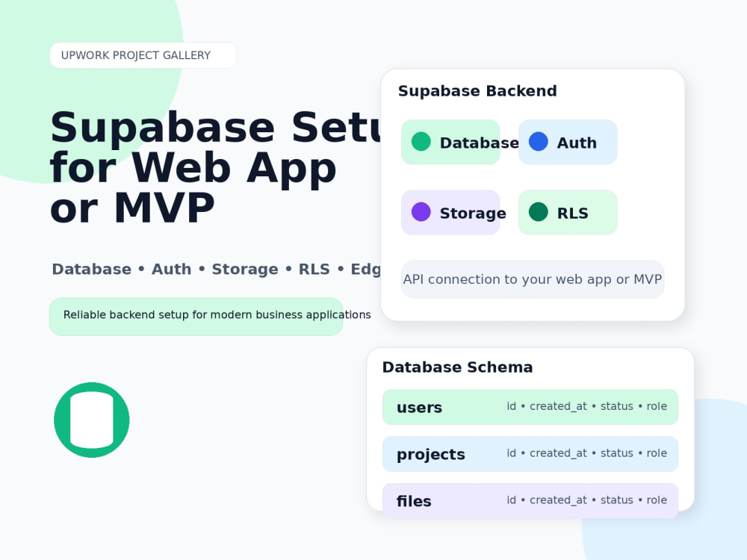This screenshot has width=747, height=560.
Task: Select the RLS chip
Action: click(x=568, y=212)
